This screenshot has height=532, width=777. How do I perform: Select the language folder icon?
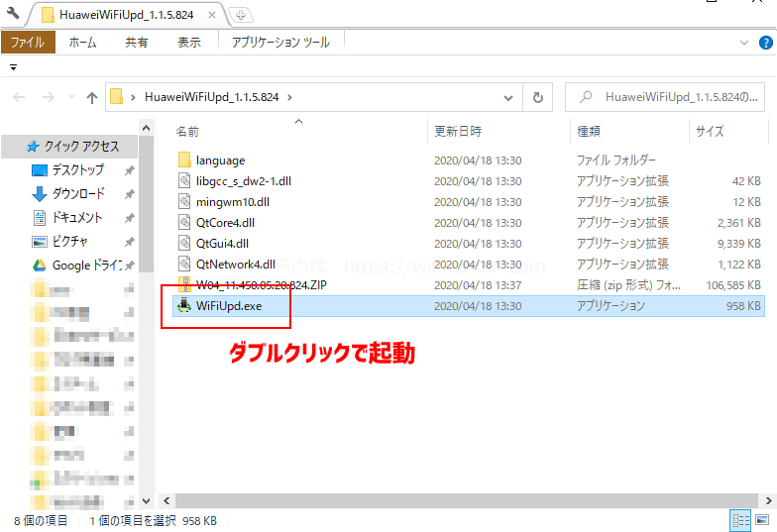[x=184, y=160]
